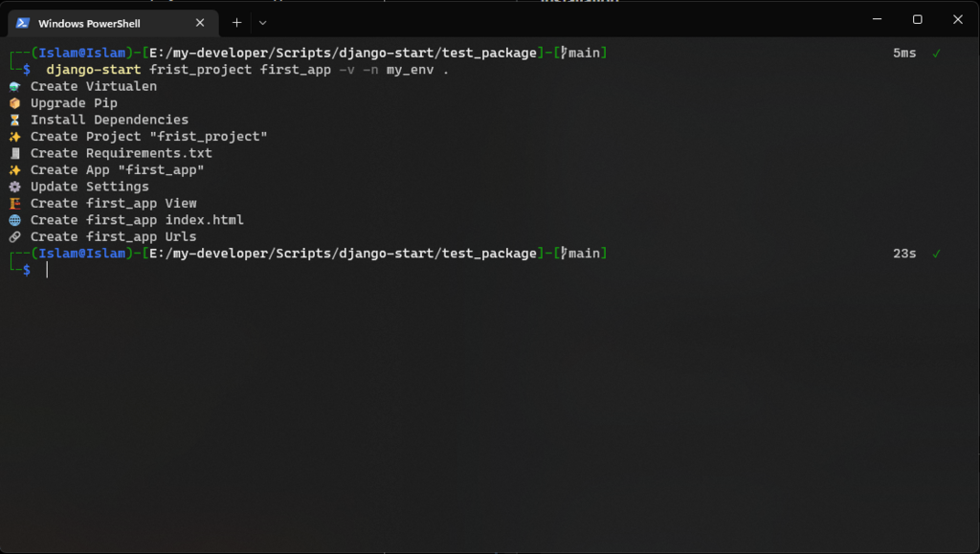Click the gear icon beside Update Settings
The height and width of the screenshot is (554, 980).
(15, 187)
